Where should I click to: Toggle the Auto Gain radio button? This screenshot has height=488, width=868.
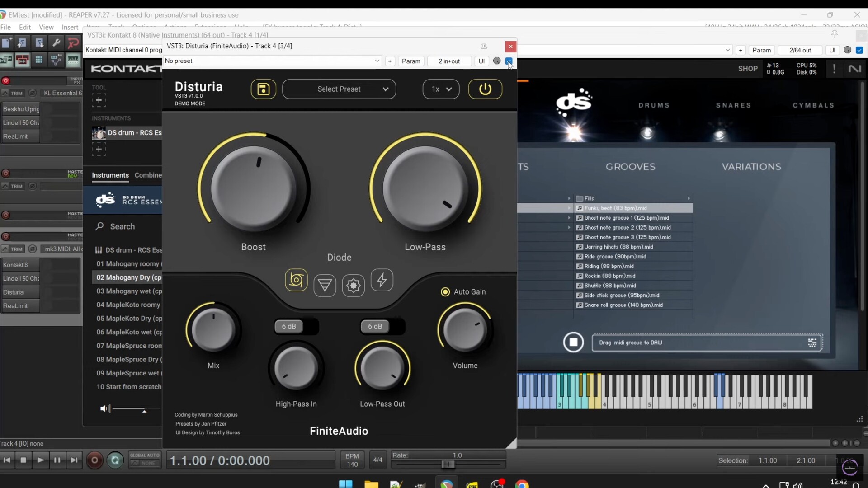[x=445, y=292]
